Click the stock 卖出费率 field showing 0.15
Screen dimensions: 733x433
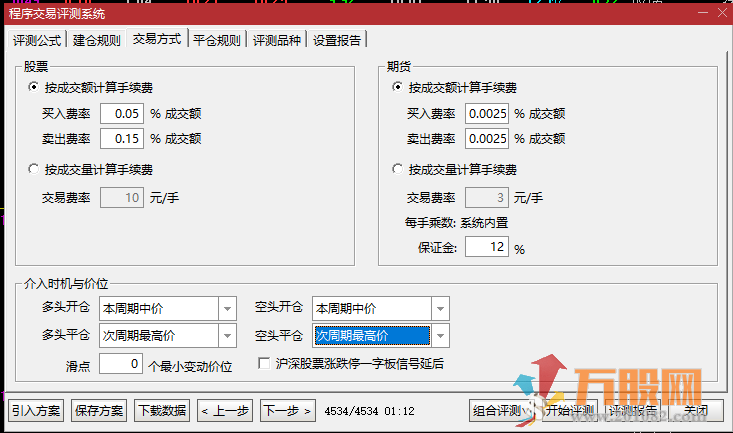pos(122,139)
